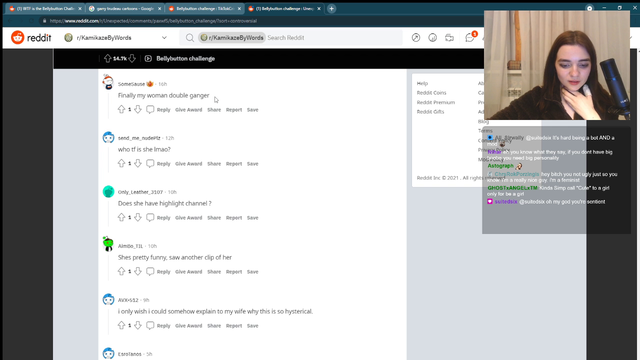This screenshot has width=640, height=360.
Task: Click the search magnifier icon
Action: [190, 38]
